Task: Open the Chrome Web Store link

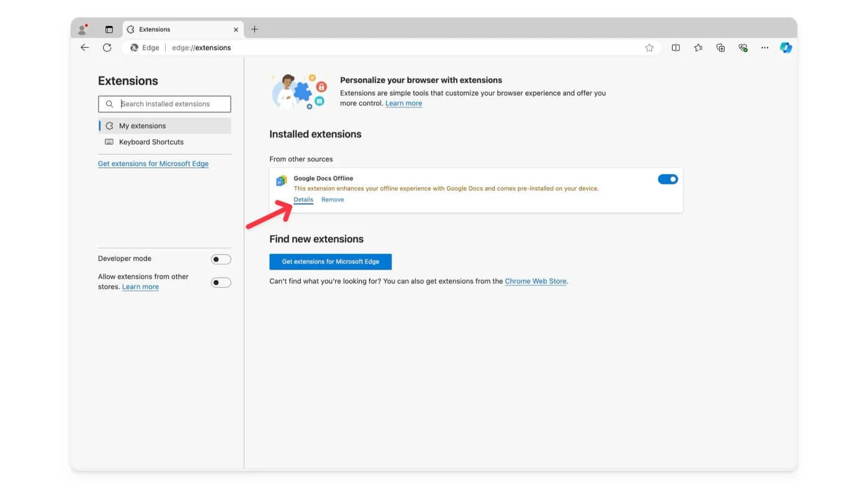Action: [x=535, y=282]
